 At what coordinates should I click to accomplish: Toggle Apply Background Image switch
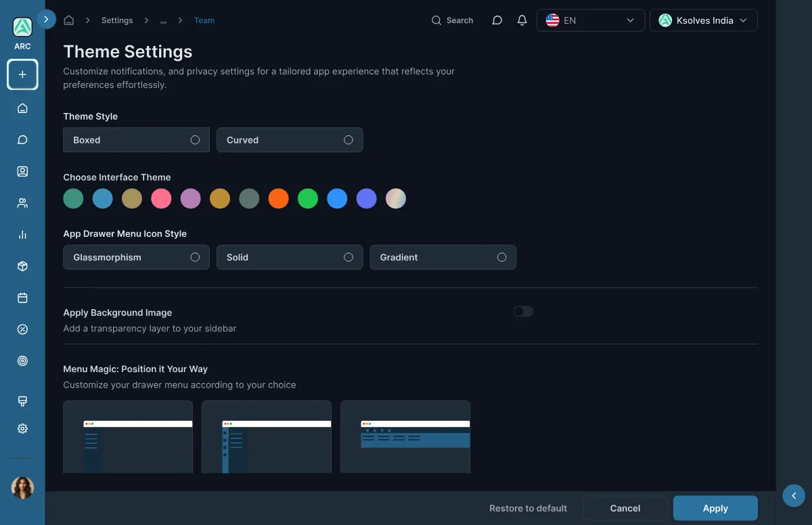(x=523, y=311)
